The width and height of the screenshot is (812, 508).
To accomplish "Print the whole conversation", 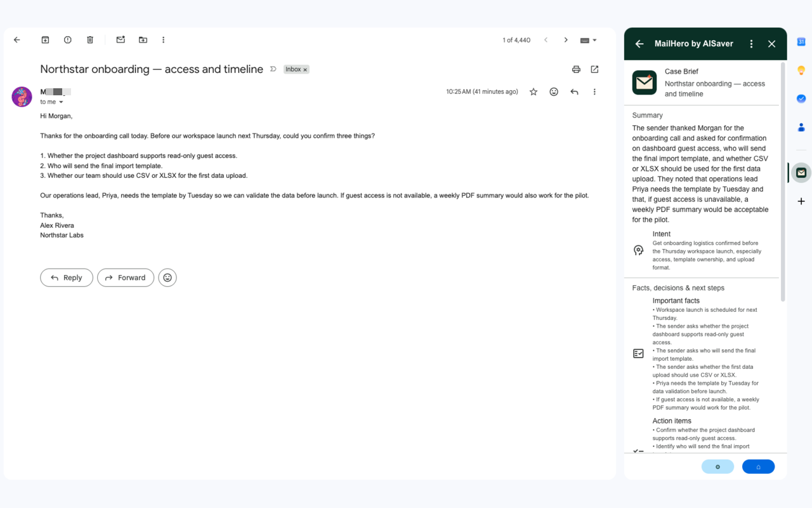I will coord(576,69).
